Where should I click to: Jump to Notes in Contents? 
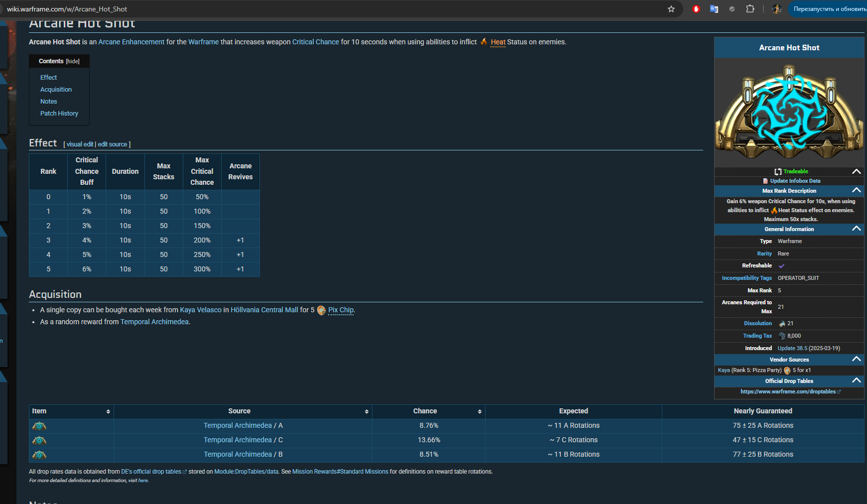pyautogui.click(x=49, y=102)
